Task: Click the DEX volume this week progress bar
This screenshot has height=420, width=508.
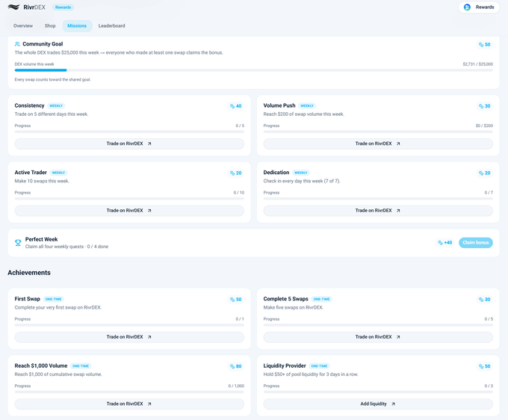Action: tap(254, 70)
